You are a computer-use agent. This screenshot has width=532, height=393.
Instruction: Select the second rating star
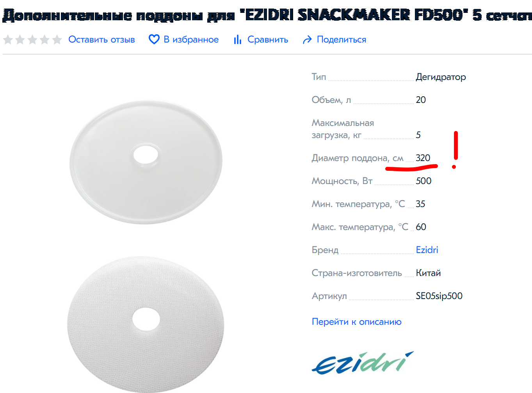click(x=20, y=39)
